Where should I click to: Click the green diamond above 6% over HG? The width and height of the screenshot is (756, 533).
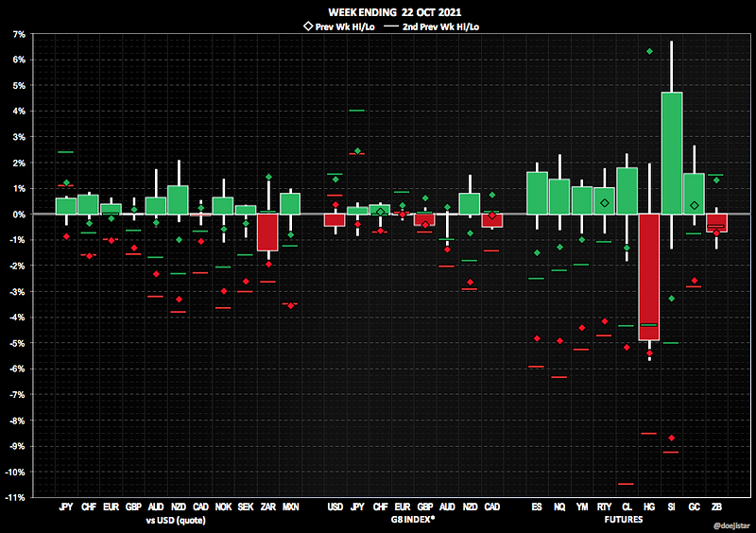649,51
